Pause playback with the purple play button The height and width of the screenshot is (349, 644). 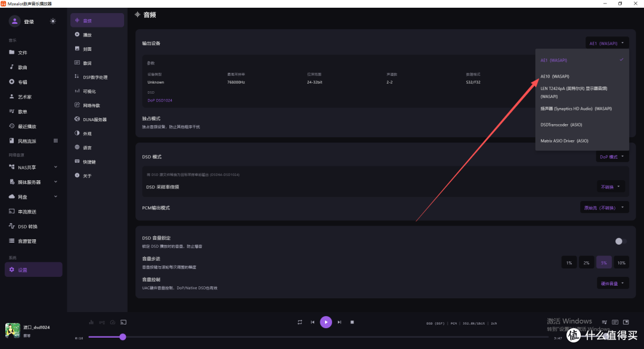click(326, 322)
